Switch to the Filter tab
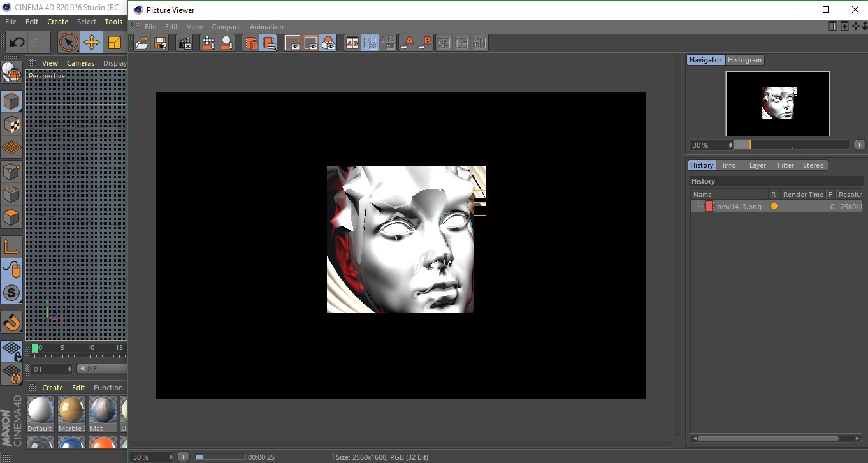The image size is (868, 463). click(x=785, y=165)
